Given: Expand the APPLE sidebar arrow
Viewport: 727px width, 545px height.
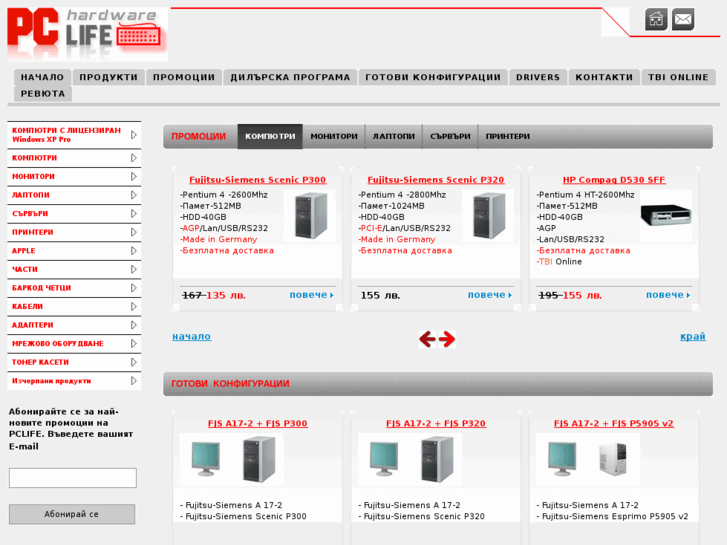Looking at the screenshot, I should point(134,251).
